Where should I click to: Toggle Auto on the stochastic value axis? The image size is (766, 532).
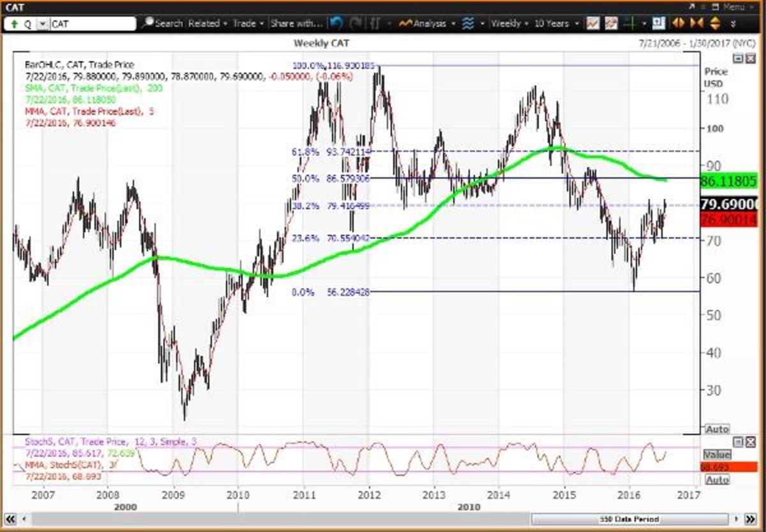tap(716, 477)
